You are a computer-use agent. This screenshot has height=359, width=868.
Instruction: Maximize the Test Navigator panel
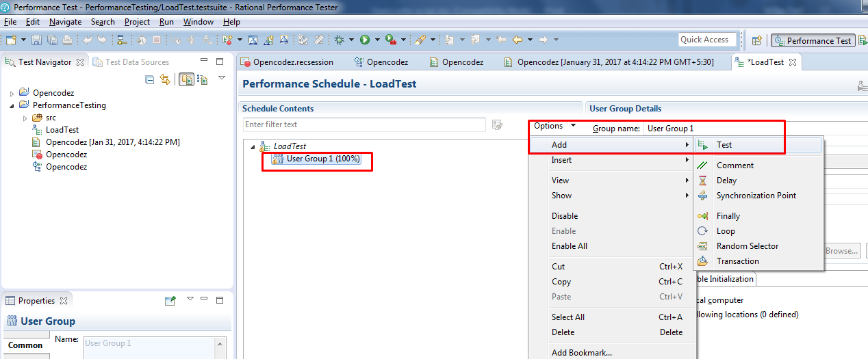point(220,62)
